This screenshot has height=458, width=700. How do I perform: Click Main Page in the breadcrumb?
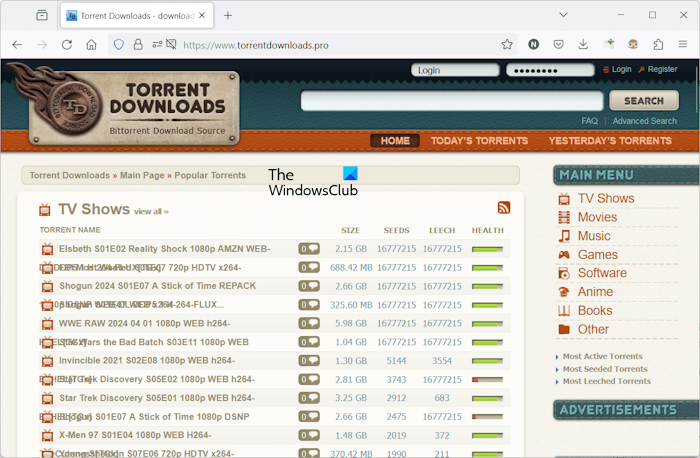point(142,175)
